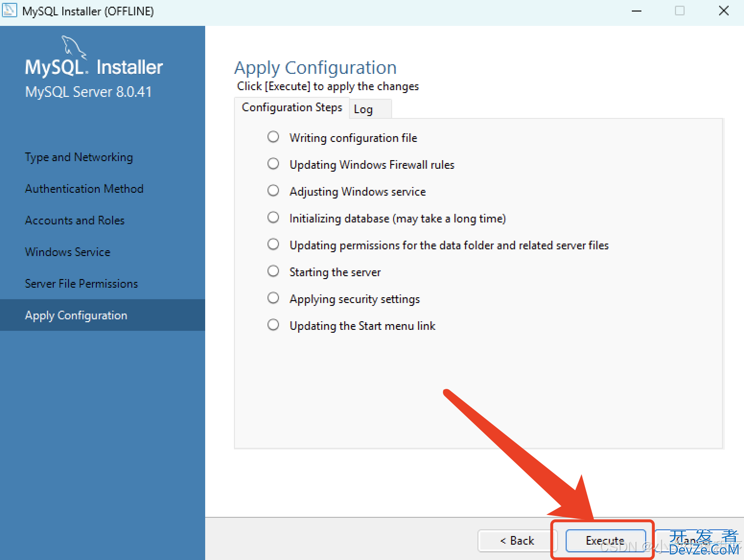The height and width of the screenshot is (560, 744).
Task: Click the Initializing database status circle
Action: [273, 218]
